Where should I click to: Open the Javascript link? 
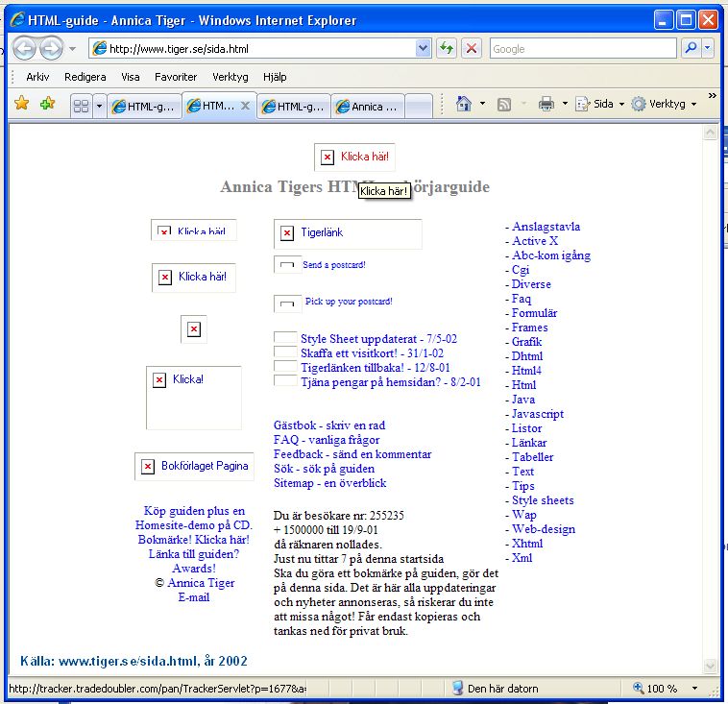[x=538, y=414]
